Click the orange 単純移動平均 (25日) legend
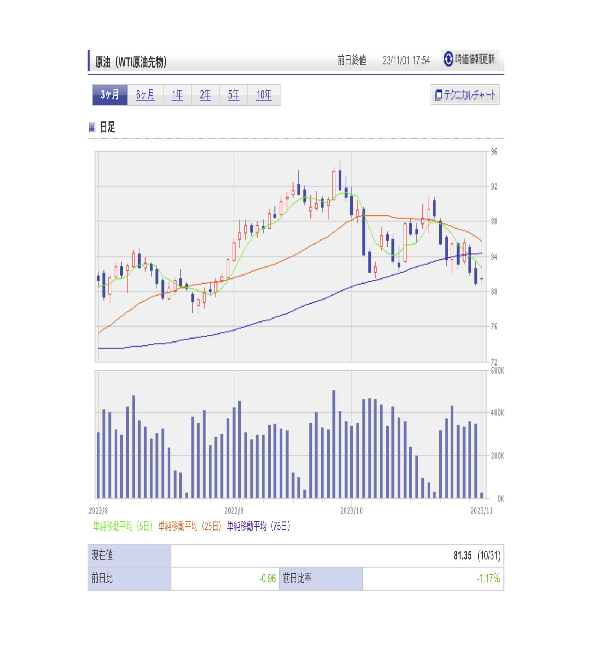Viewport: 595px width, 655px height. pyautogui.click(x=190, y=526)
